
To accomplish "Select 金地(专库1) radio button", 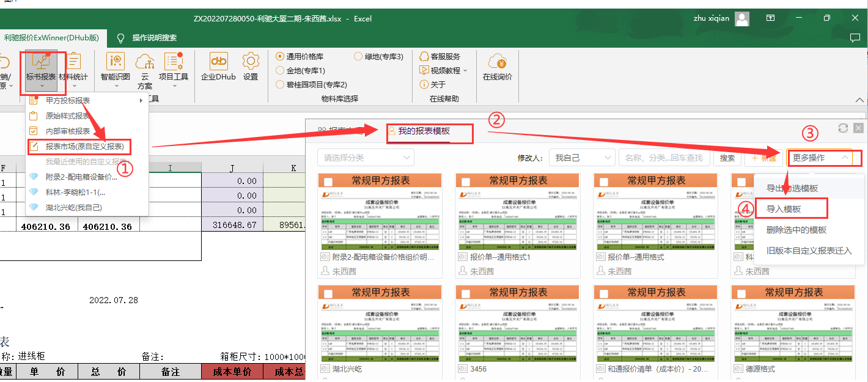I will coord(281,70).
